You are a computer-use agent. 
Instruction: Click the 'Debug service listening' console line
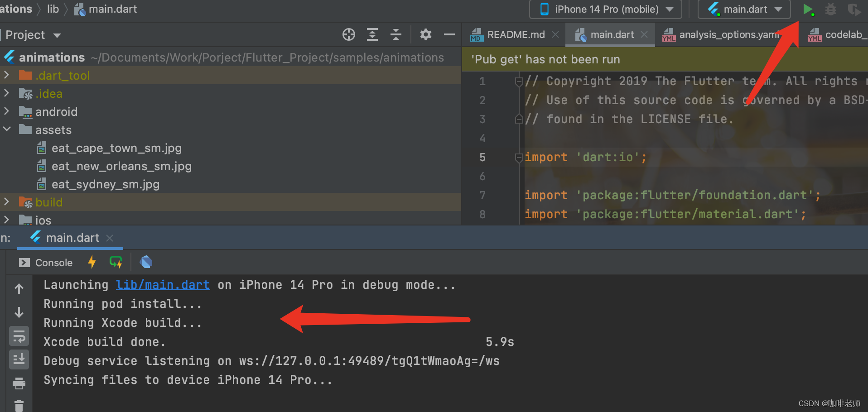click(271, 361)
